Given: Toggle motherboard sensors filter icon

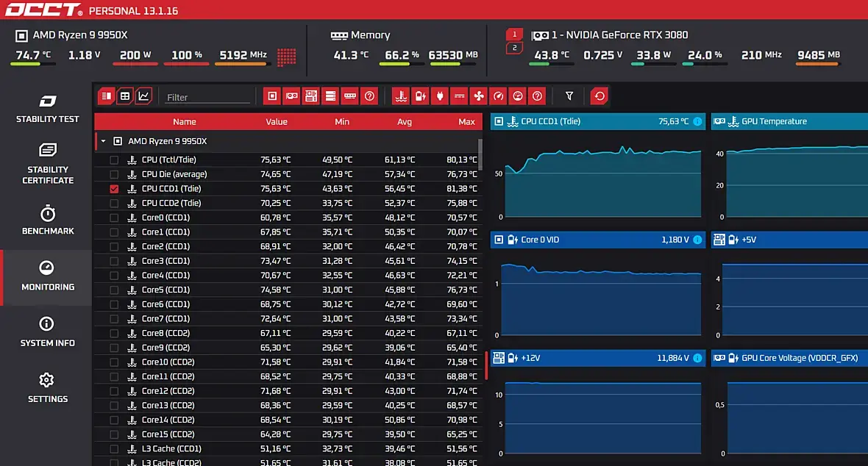Looking at the screenshot, I should coord(311,96).
